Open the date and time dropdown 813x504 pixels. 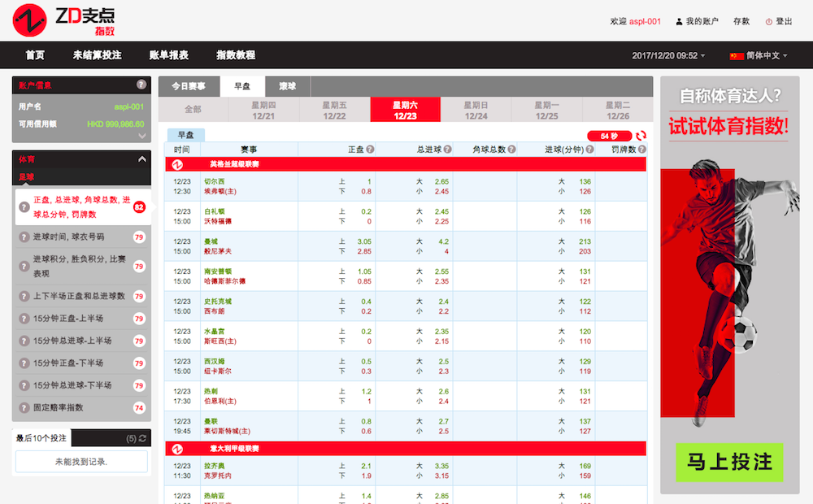pos(668,55)
